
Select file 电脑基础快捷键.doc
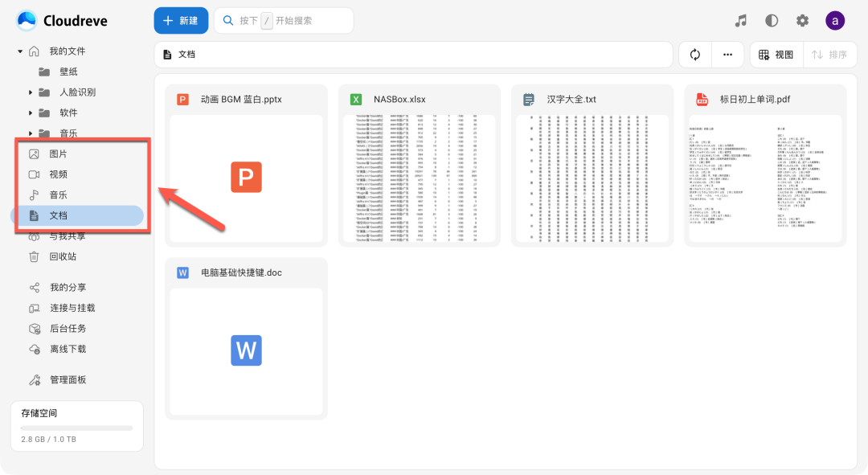pyautogui.click(x=241, y=273)
